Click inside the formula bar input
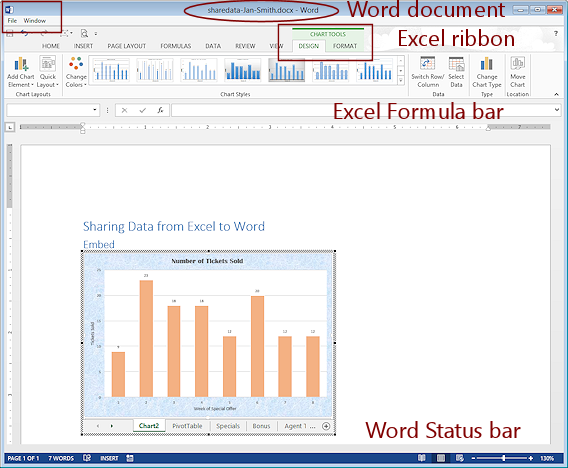 tap(362, 110)
